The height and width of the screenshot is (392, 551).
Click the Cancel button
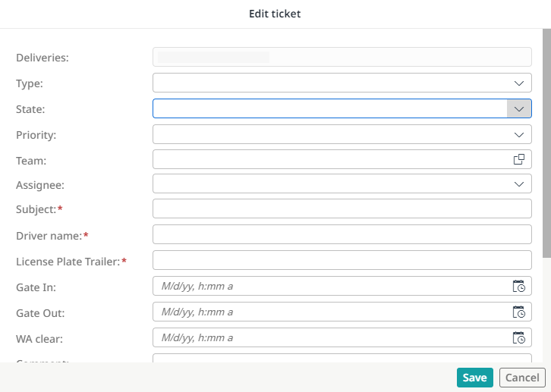[x=522, y=378]
